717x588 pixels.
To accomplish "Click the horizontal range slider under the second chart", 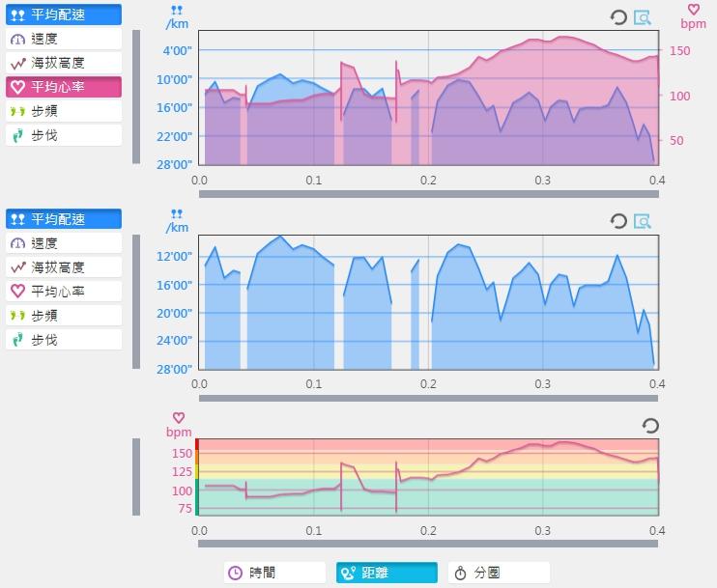I will click(x=428, y=399).
